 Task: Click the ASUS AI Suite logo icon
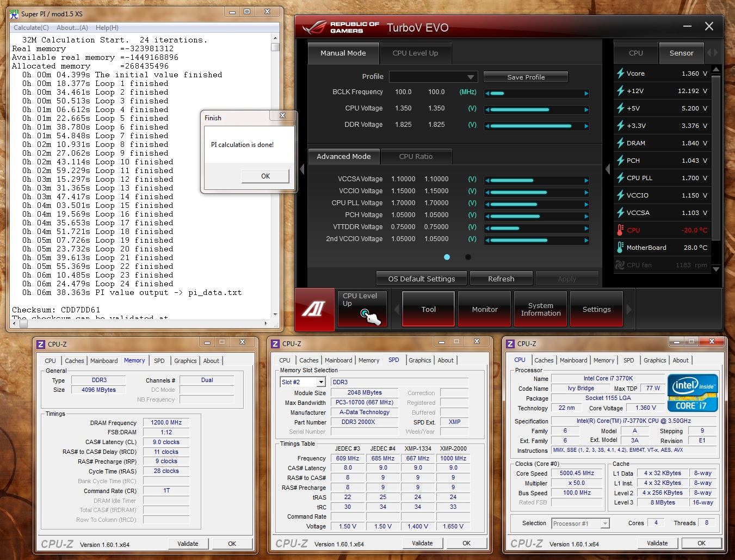[x=314, y=309]
